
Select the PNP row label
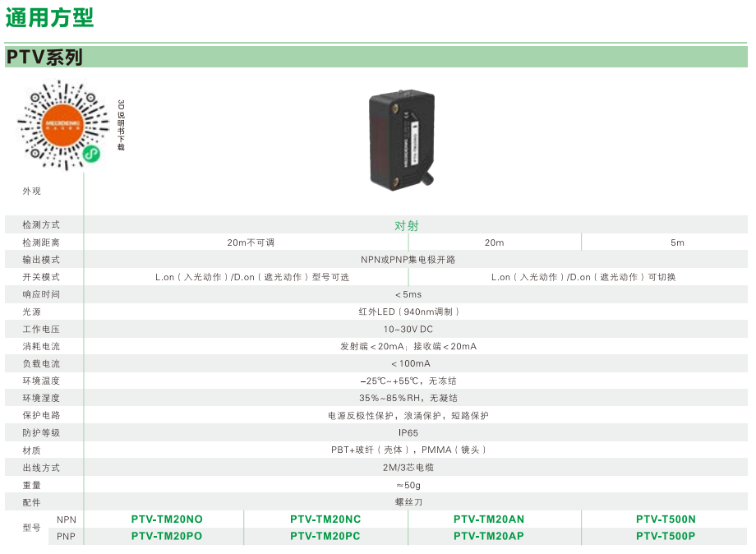click(66, 536)
